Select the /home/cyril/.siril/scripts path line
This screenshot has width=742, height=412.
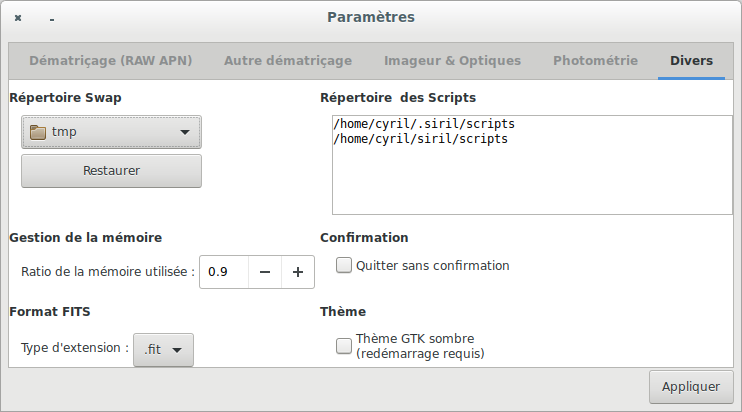424,124
